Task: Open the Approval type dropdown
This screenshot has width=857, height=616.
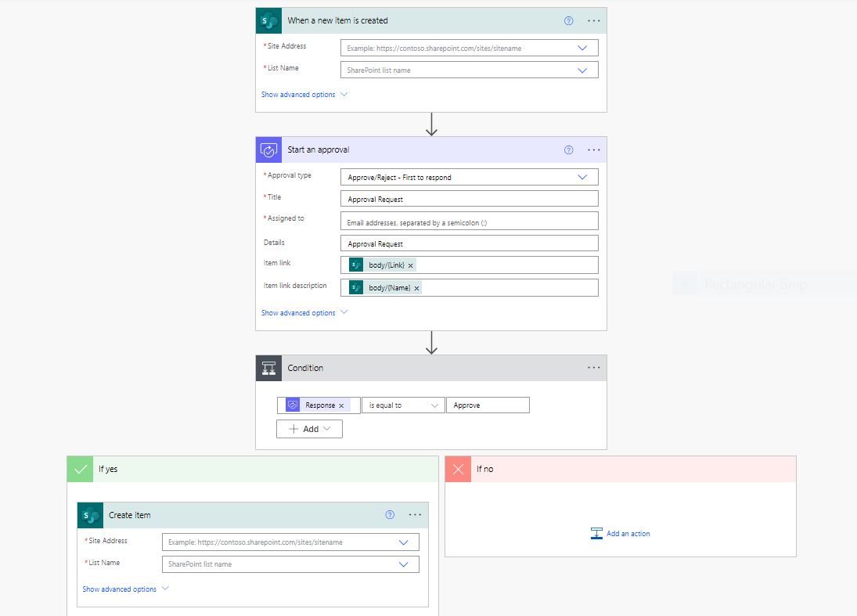Action: [582, 178]
